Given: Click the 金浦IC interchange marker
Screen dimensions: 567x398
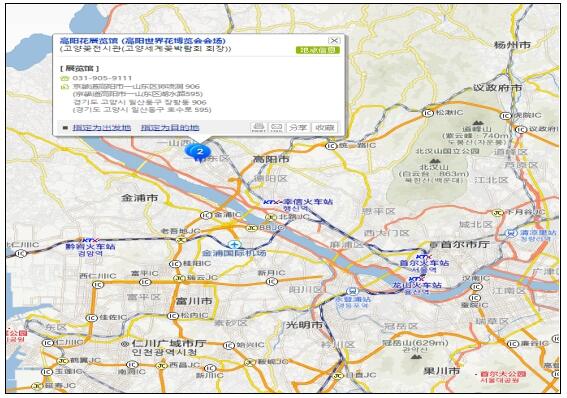Looking at the screenshot, I should 206,215.
